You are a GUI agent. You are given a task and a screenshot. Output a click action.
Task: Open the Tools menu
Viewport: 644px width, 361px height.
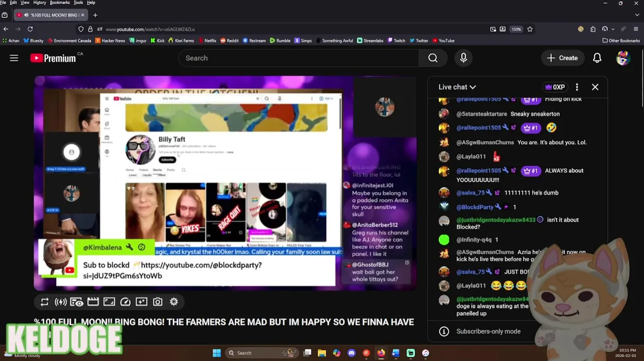tap(78, 3)
